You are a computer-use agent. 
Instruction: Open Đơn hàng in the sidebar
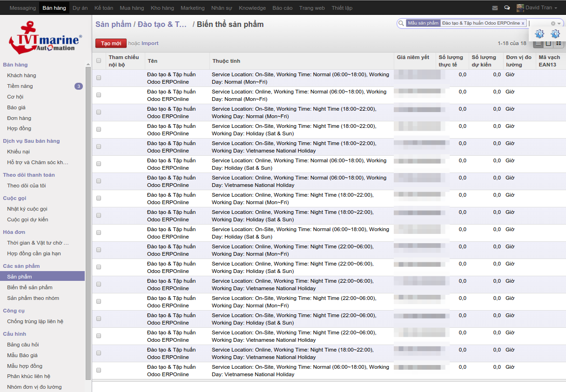[19, 118]
